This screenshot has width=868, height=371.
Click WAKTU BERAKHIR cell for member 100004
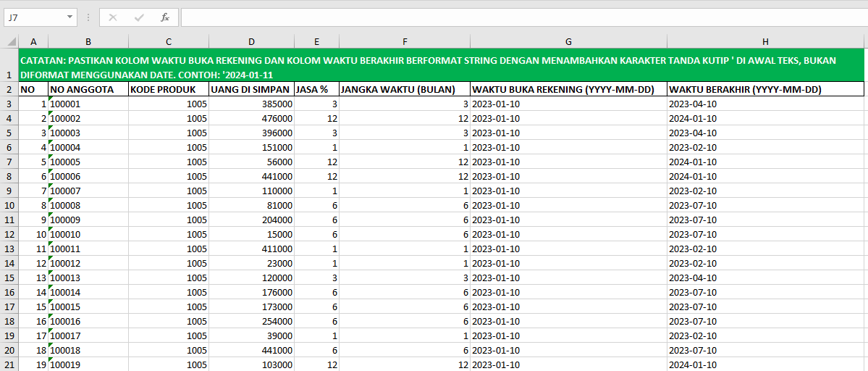(766, 147)
